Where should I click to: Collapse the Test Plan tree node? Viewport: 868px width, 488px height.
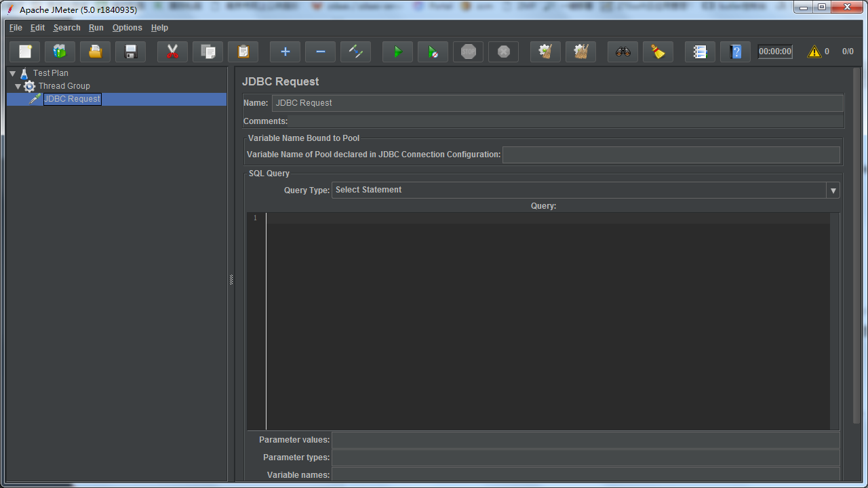click(13, 73)
